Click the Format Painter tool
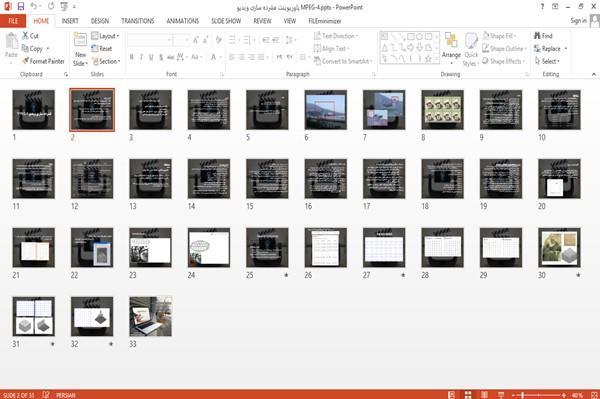This screenshot has width=600, height=399. (x=43, y=61)
